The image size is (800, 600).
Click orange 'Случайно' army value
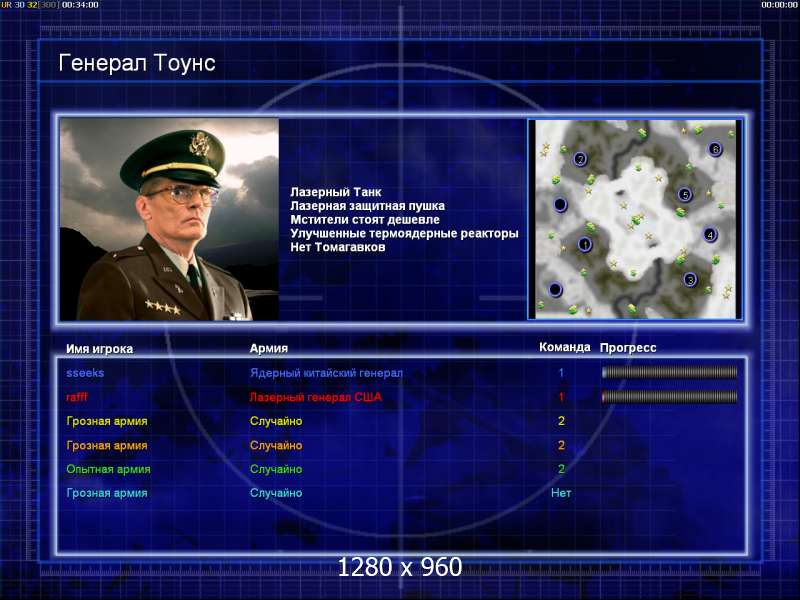point(276,445)
